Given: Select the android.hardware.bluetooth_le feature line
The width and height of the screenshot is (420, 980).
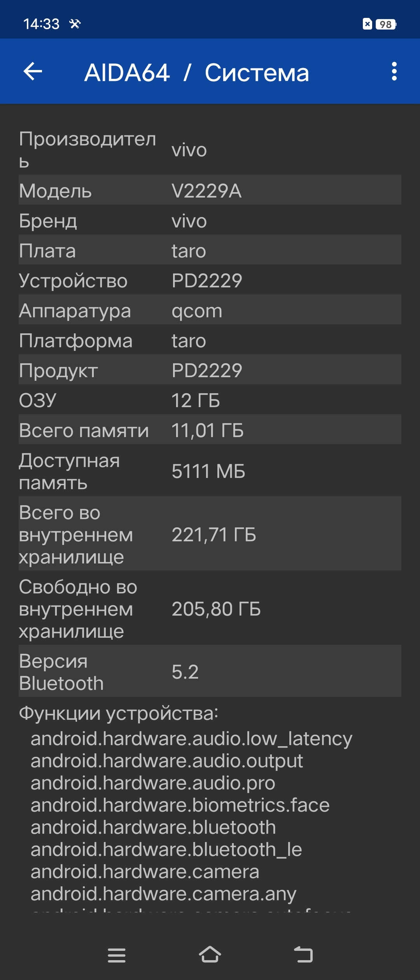Looking at the screenshot, I should (166, 849).
